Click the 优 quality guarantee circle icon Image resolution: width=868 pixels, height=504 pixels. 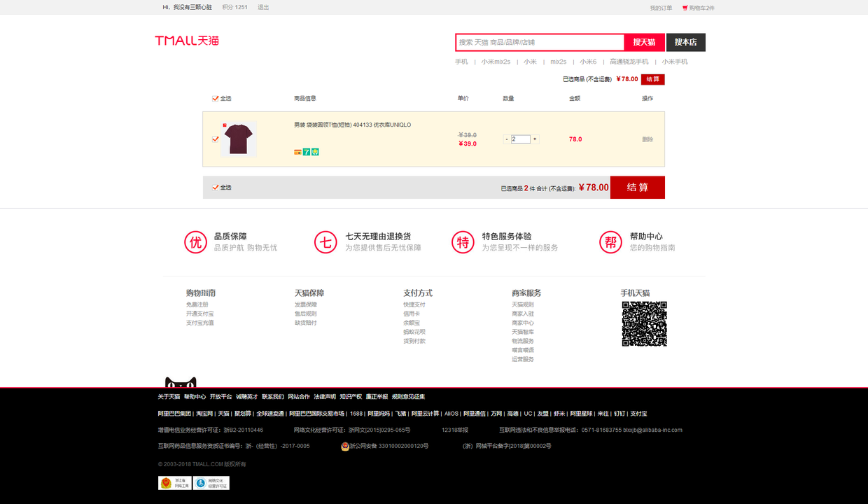[195, 242]
